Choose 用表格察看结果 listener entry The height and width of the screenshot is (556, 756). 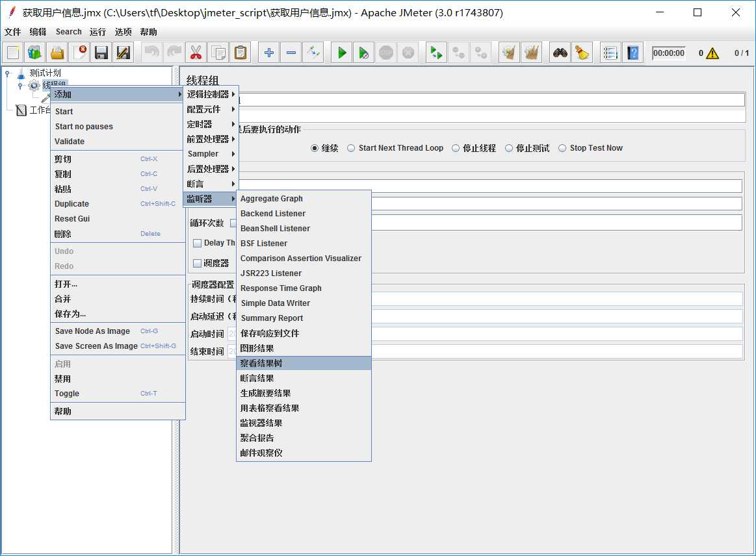(x=304, y=408)
